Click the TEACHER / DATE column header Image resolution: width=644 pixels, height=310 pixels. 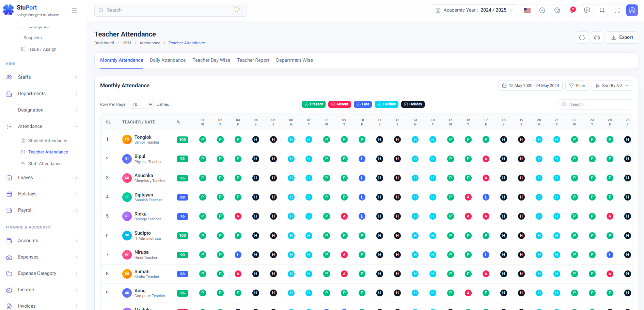tap(139, 122)
